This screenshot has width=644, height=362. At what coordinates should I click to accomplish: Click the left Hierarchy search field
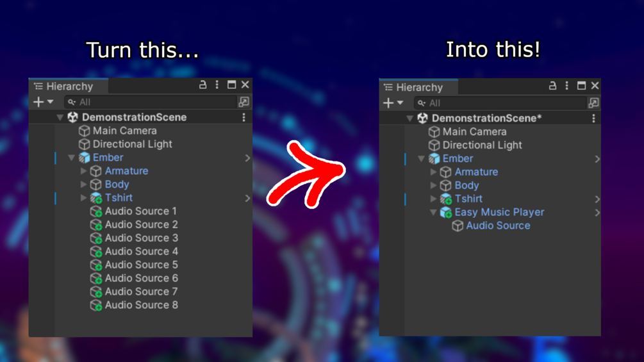pos(151,102)
